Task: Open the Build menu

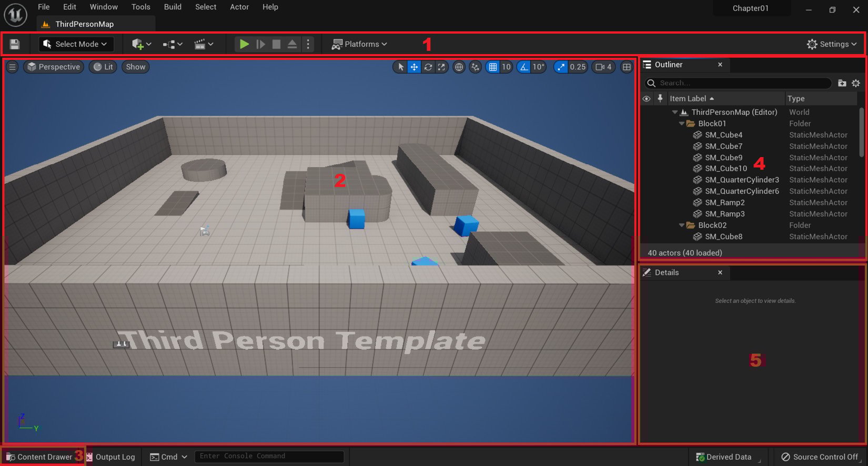Action: pyautogui.click(x=173, y=7)
